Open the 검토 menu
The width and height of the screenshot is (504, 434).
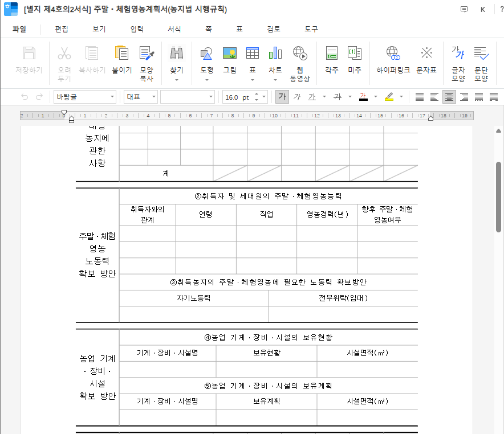(x=274, y=29)
